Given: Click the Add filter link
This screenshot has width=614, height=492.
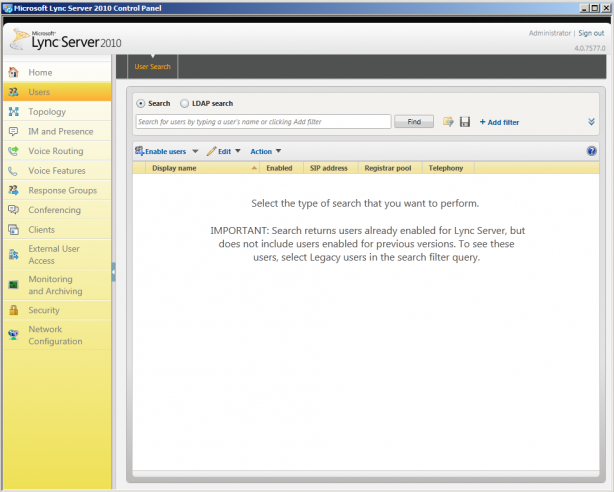Looking at the screenshot, I should pos(499,122).
